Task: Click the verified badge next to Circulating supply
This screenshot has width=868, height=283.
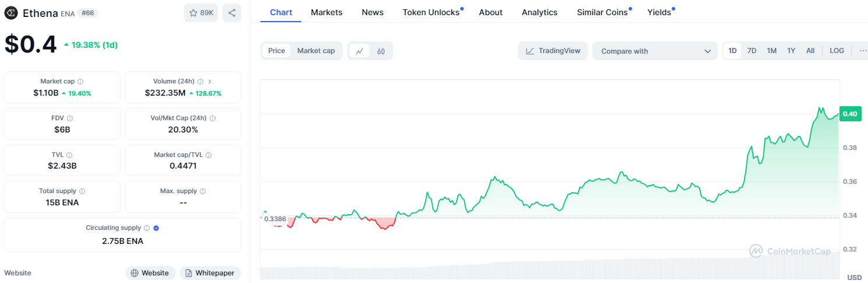Action: click(156, 228)
